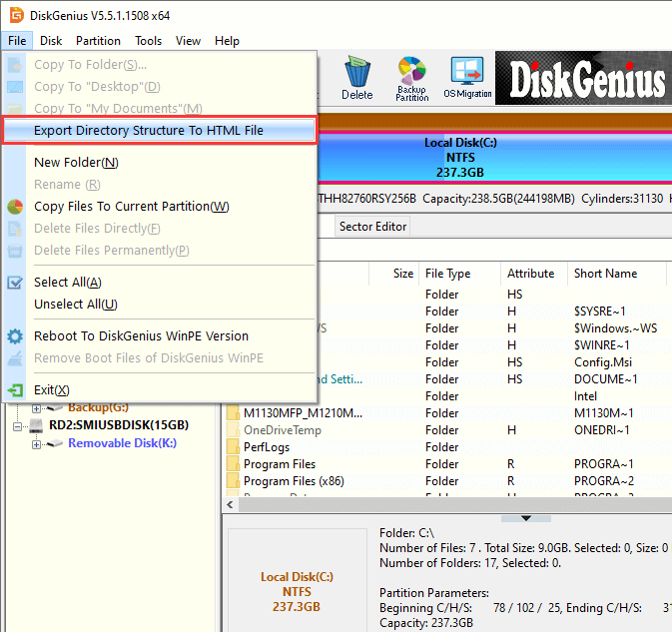
Task: Launch the OS Migration tool
Action: pyautogui.click(x=467, y=77)
